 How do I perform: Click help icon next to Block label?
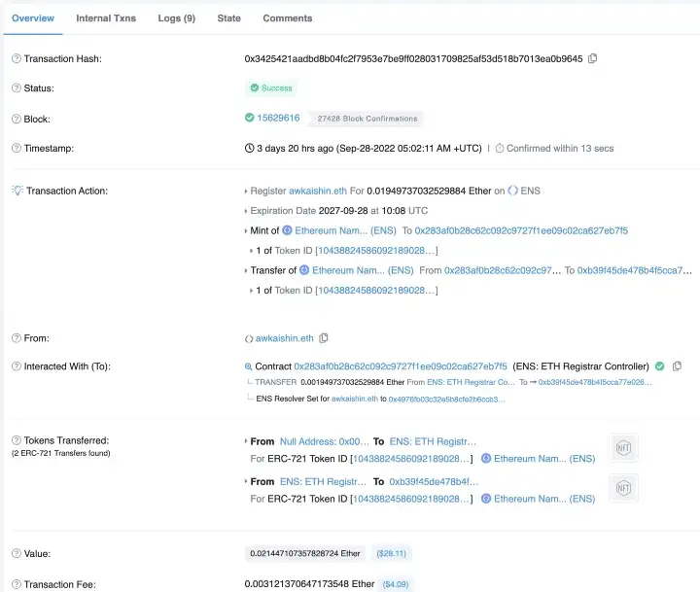[16, 119]
